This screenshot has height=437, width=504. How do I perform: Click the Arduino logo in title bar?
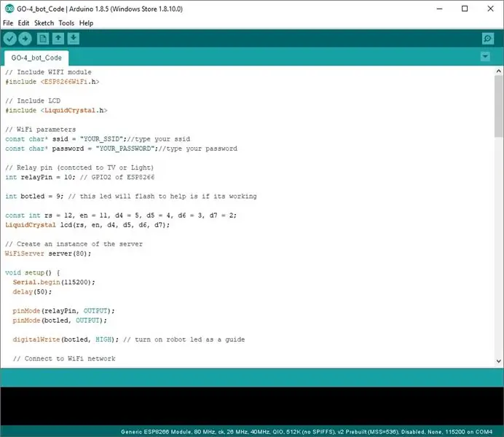[x=9, y=9]
